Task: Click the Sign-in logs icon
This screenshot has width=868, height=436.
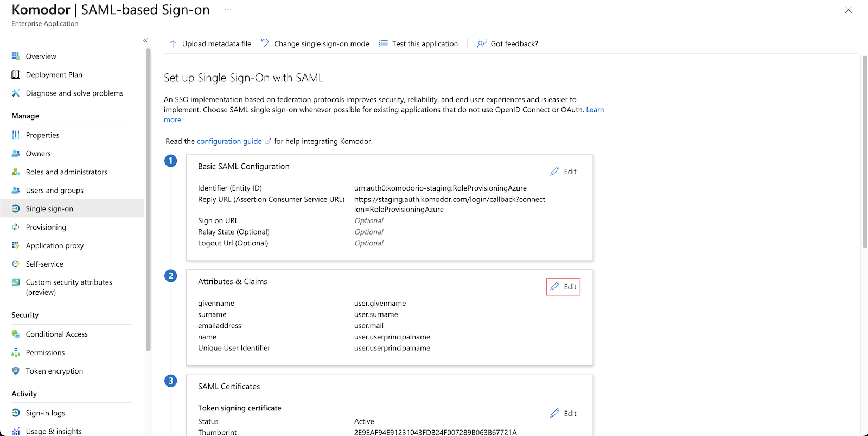Action: (16, 413)
